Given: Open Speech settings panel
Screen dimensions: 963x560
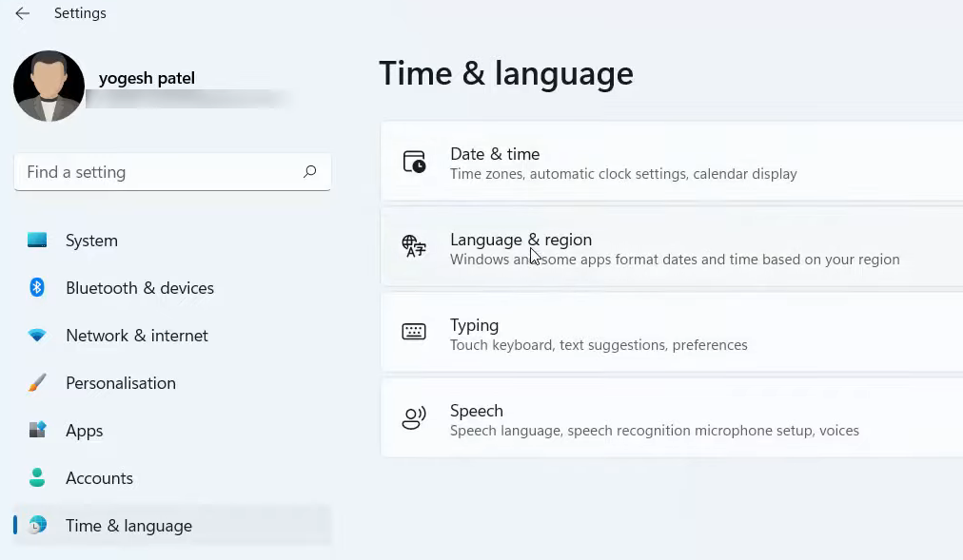Looking at the screenshot, I should pyautogui.click(x=671, y=419).
